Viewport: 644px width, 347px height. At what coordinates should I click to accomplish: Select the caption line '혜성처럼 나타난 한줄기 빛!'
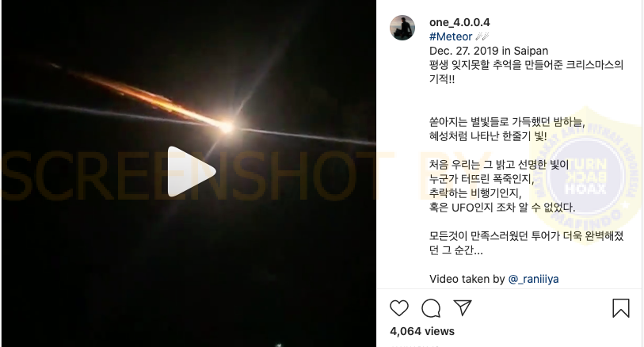tap(488, 136)
